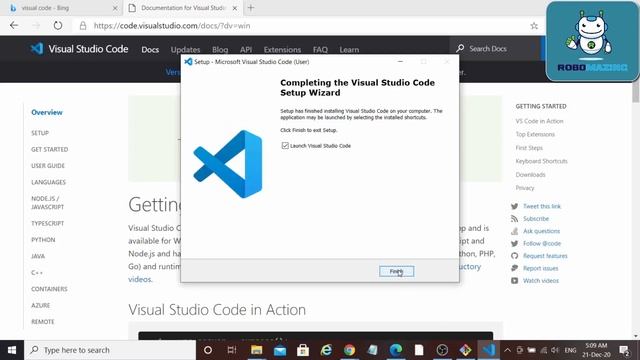
Task: Open Privacy link in right sidebar
Action: tap(524, 188)
